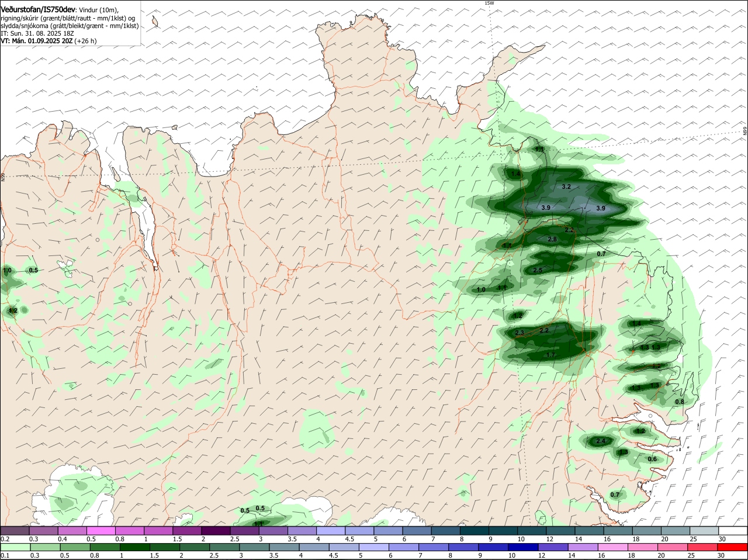Image resolution: width=748 pixels, height=560 pixels.
Task: Click the 0.6 precipitation value in the southeast
Action: pos(653,459)
